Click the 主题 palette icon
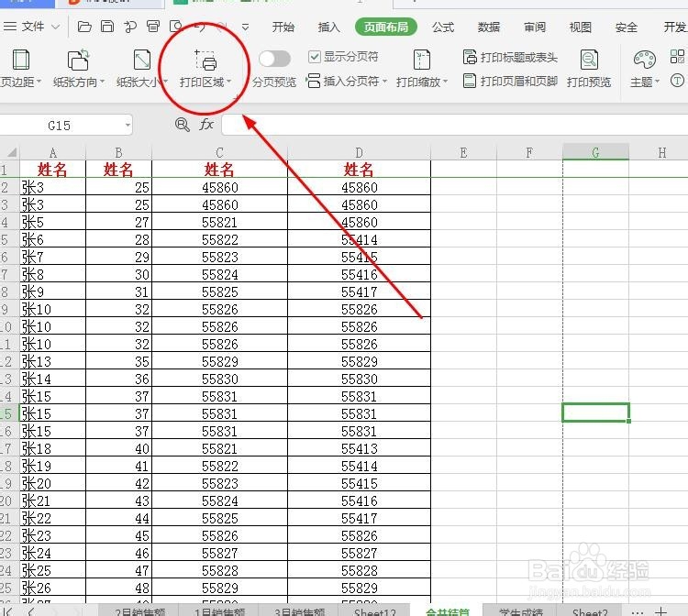 645,60
